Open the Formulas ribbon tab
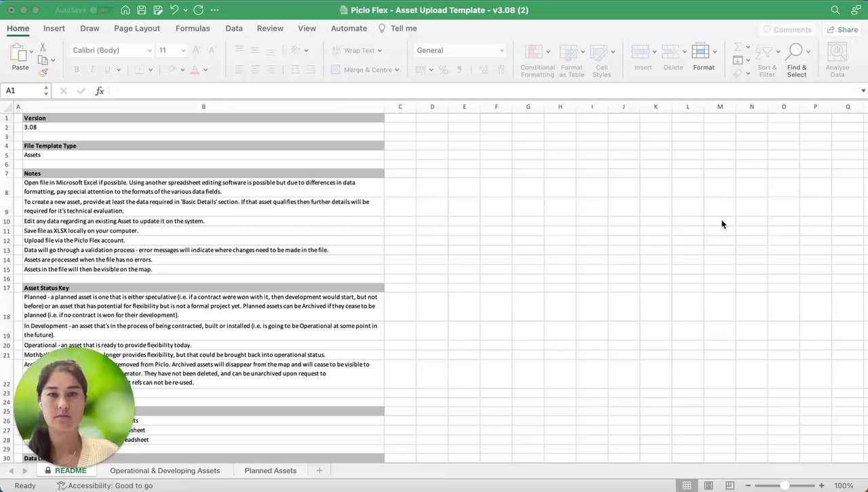Viewport: 868px width, 492px height. 193,28
